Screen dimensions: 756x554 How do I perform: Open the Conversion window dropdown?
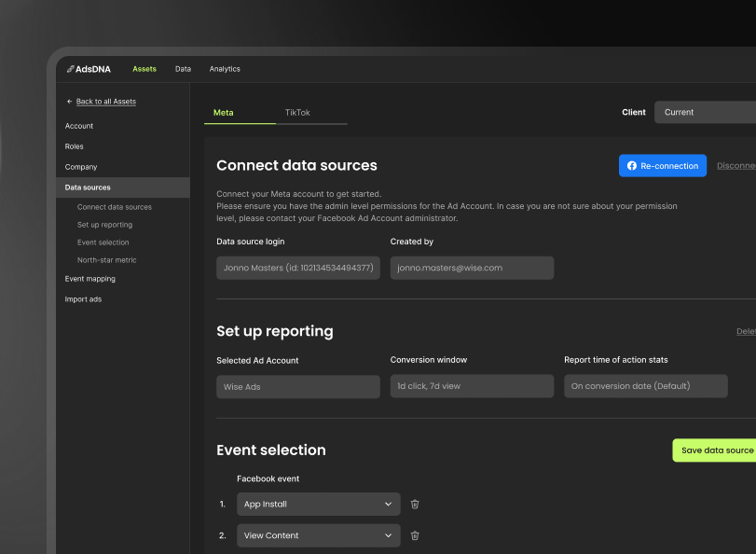pyautogui.click(x=472, y=386)
